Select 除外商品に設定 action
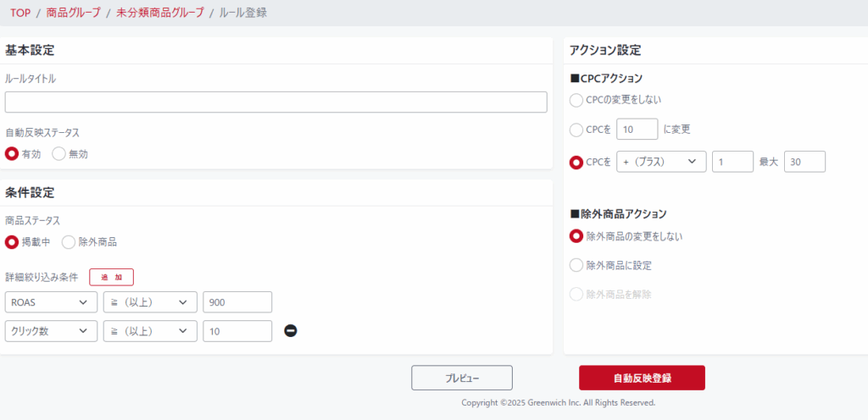The width and height of the screenshot is (868, 420). pyautogui.click(x=576, y=265)
